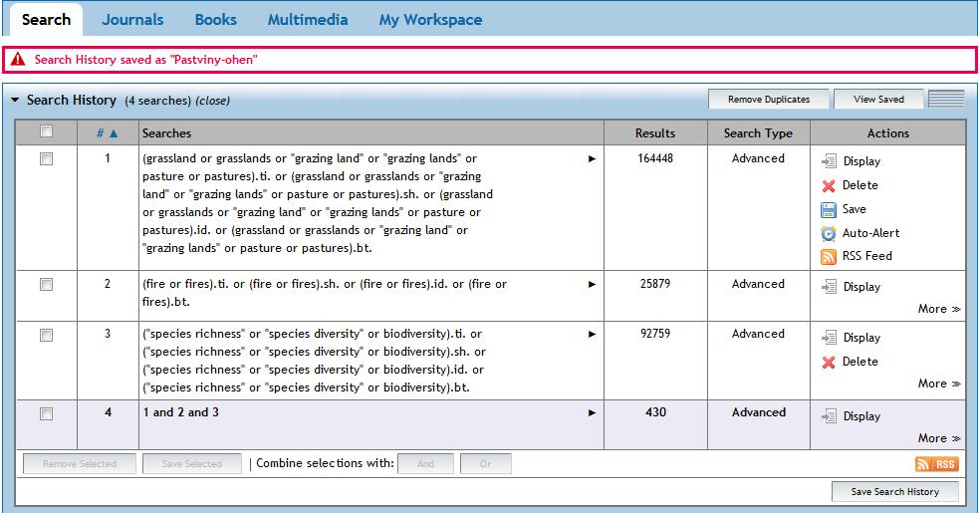Click the RSS Feed icon for search 1
Viewport: 980px width, 513px height.
point(829,256)
